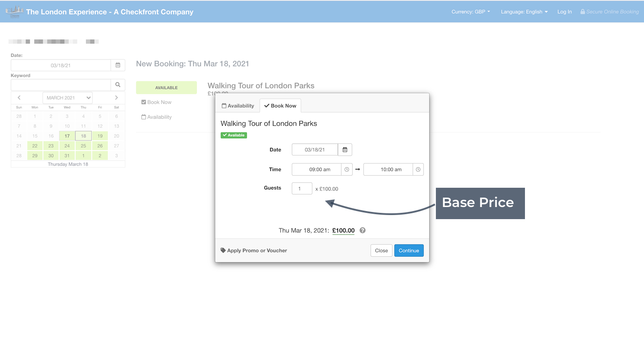This screenshot has width=644, height=354.
Task: Select March 18 in the calendar
Action: point(83,136)
